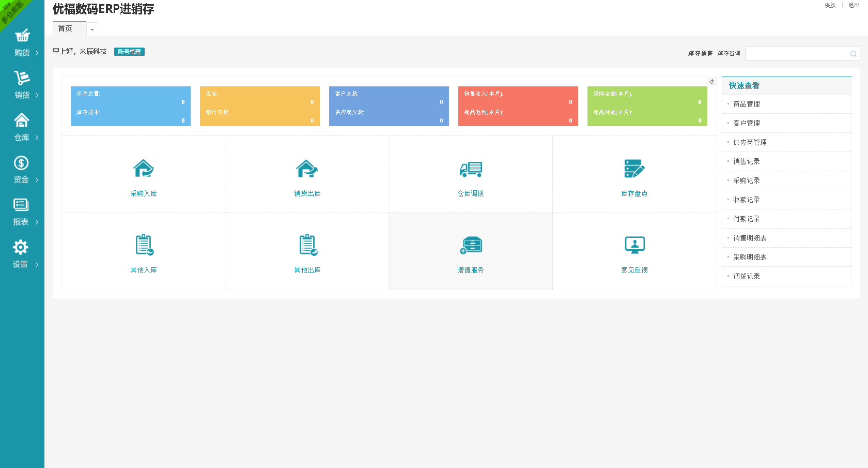868x468 pixels.
Task: Click the 仓库调拨 truck icon
Action: coord(471,169)
